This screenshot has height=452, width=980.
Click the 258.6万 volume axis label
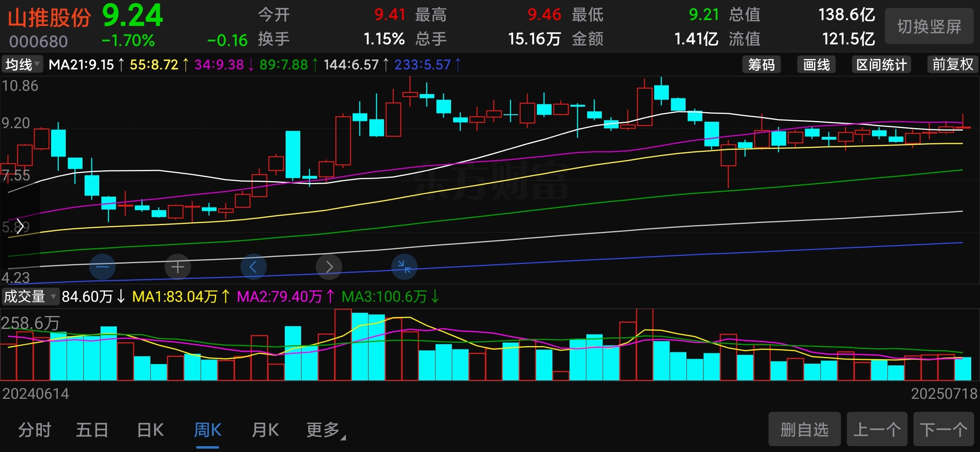tap(30, 323)
